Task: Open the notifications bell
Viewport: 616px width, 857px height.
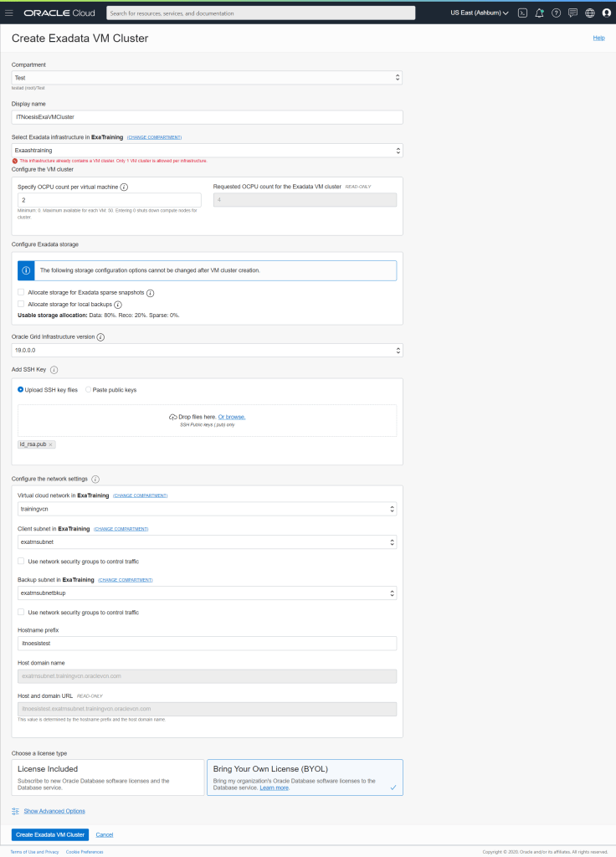Action: (x=539, y=13)
